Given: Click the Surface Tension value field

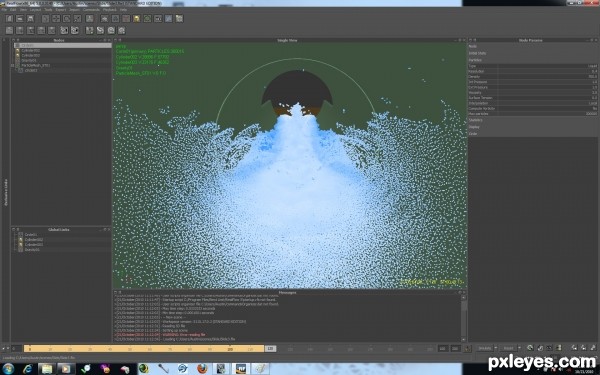Looking at the screenshot, I should (548, 98).
